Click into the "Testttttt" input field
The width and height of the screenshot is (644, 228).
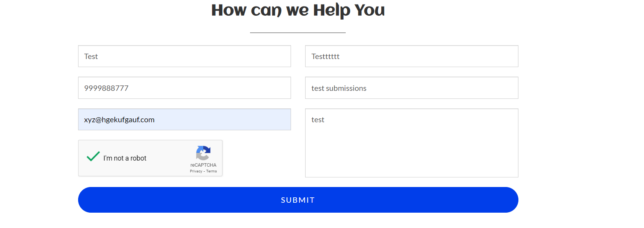click(412, 56)
